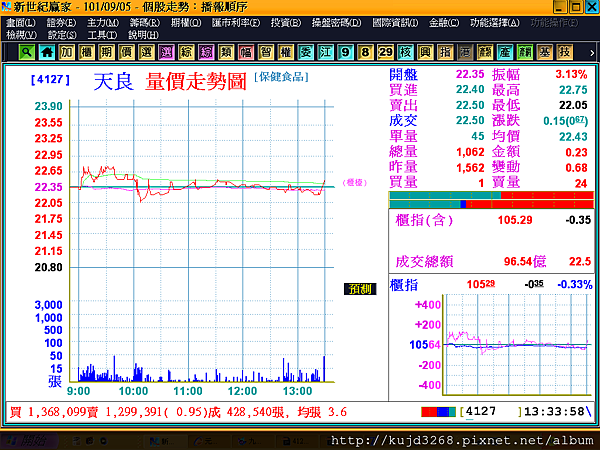Click the 類 toolbar icon
The image size is (600, 450).
226,52
